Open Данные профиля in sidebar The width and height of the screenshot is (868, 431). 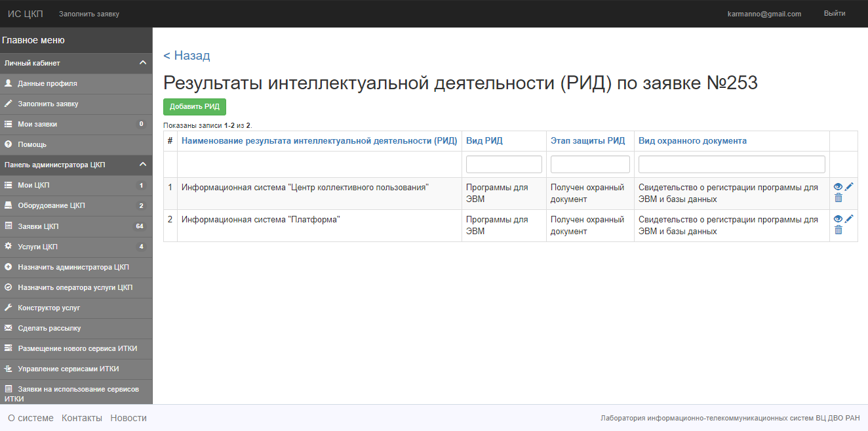(x=76, y=83)
